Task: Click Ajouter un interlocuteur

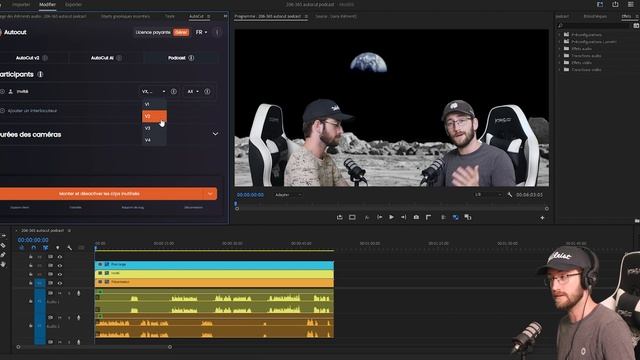Action: coord(32,111)
